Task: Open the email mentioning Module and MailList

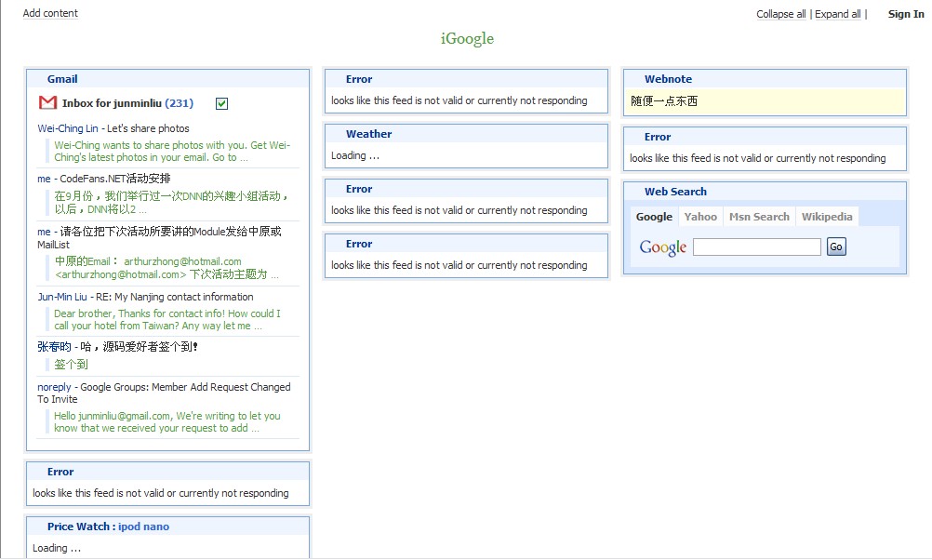Action: [159, 238]
